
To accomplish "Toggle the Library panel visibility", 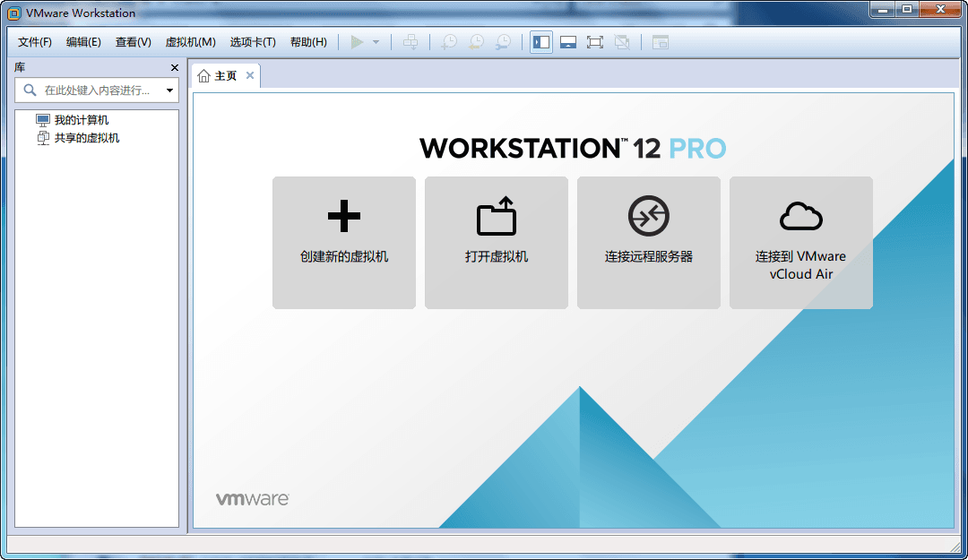I will coord(540,41).
